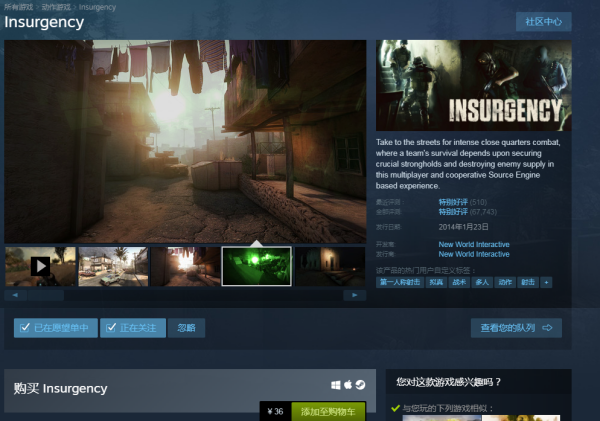Click the 您对这款游戏感兴趣吗？ heading
600x421 pixels.
pos(448,382)
